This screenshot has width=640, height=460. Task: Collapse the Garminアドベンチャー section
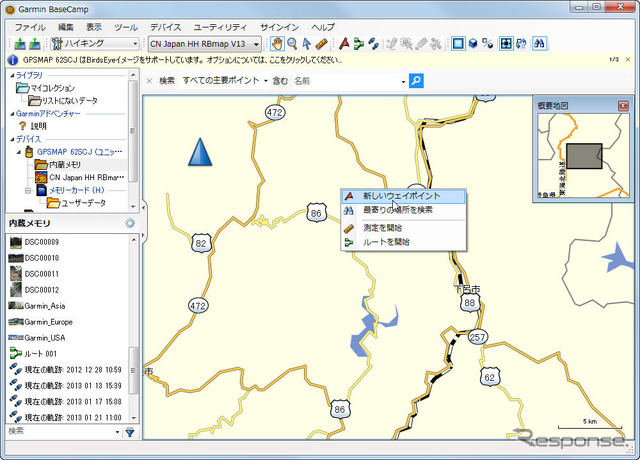12,113
